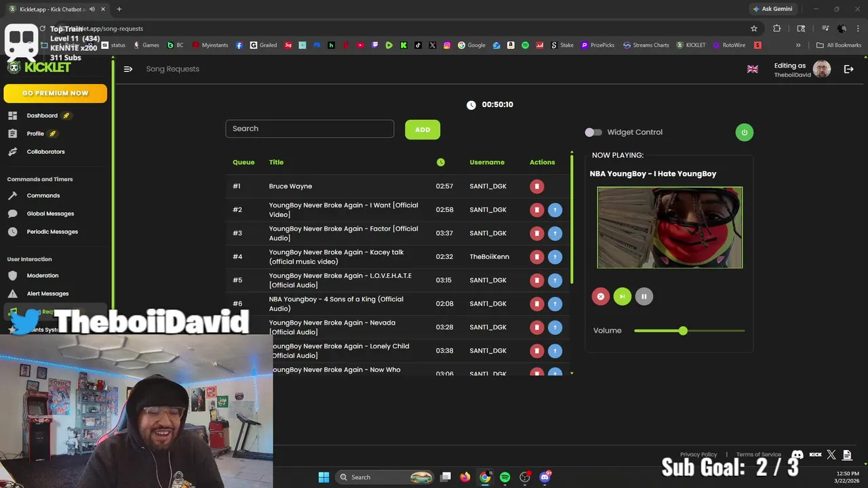
Task: Delete the 'L.O.V.E.H.A.T.E' song in row #5
Action: tap(536, 281)
